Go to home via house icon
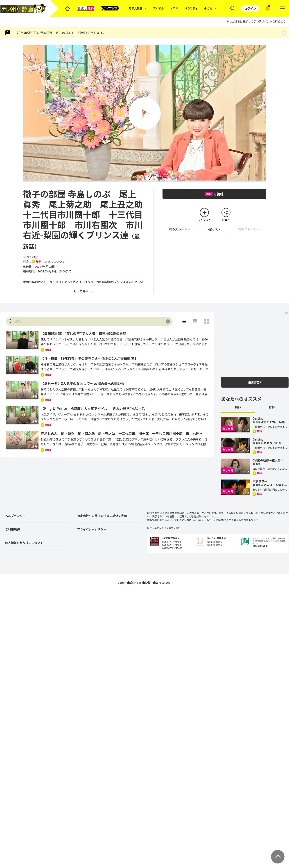The image size is (289, 868). coord(67,8)
